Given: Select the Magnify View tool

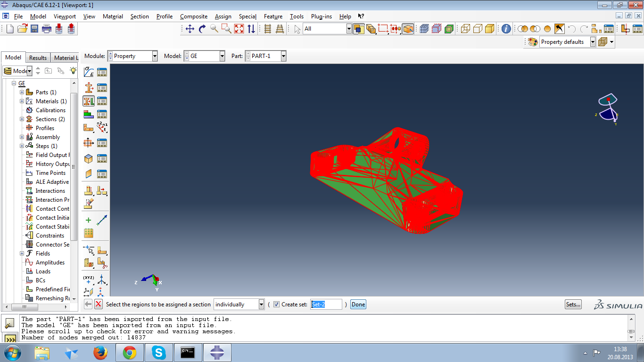Looking at the screenshot, I should coord(215,29).
